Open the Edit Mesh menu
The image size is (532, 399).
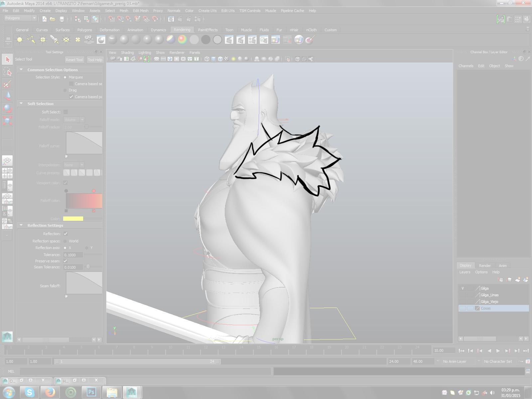[140, 11]
